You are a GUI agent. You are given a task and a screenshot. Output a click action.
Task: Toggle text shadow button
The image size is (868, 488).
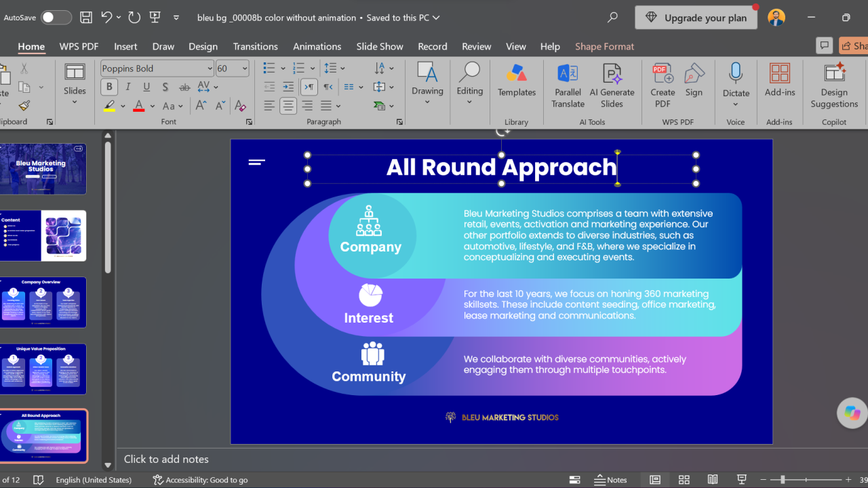coord(165,87)
